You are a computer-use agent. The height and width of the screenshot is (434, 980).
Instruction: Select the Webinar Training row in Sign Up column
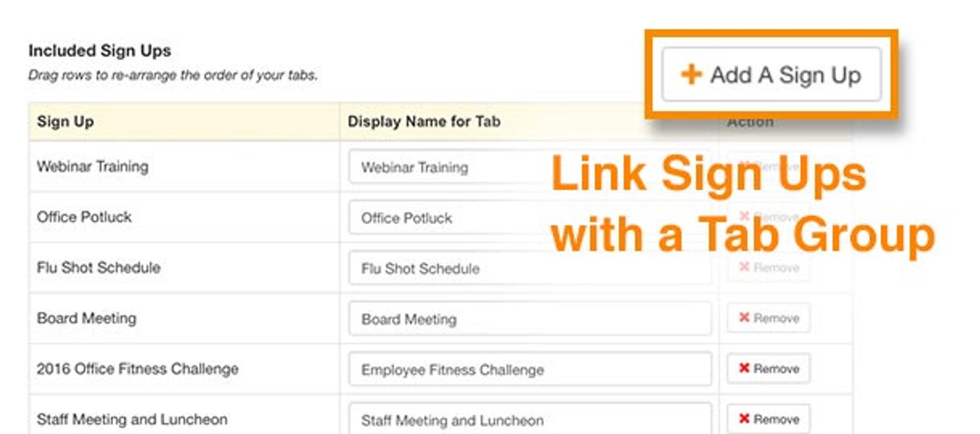point(92,166)
